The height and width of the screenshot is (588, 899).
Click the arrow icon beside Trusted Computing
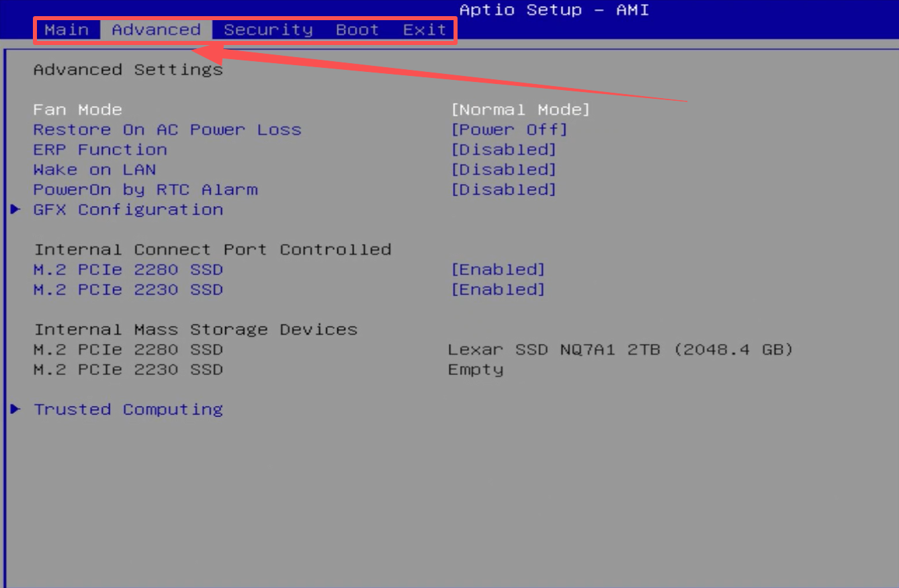coord(16,409)
